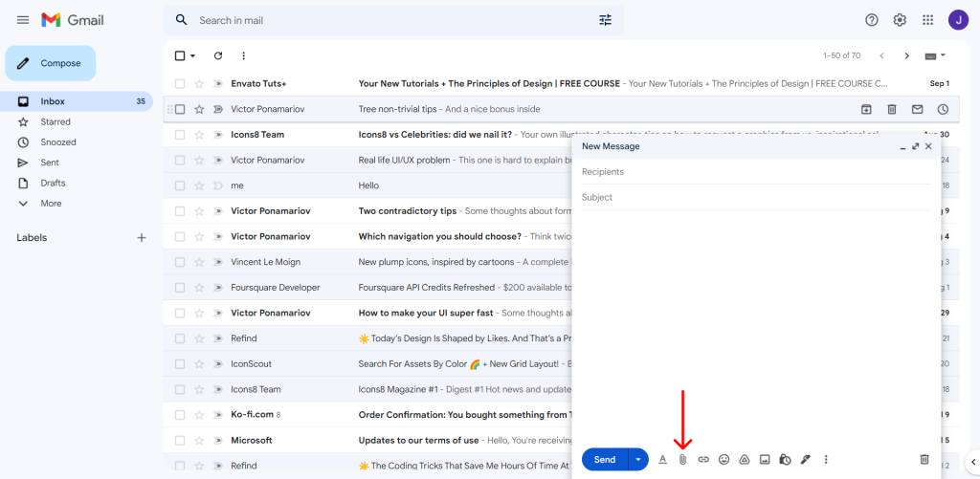Screen dimensions: 980x479
Task: Open How to make your UI super fast
Action: tap(367, 313)
